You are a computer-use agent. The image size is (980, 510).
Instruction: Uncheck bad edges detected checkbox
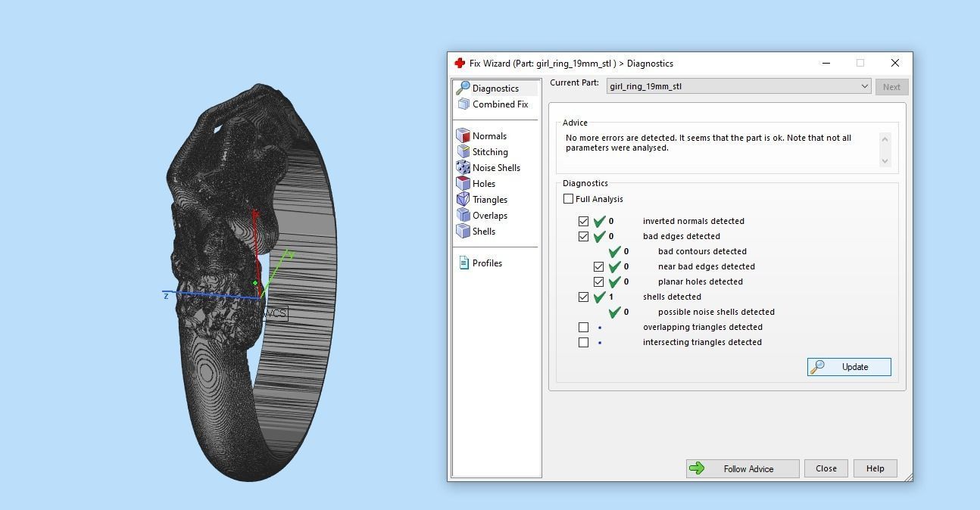583,236
